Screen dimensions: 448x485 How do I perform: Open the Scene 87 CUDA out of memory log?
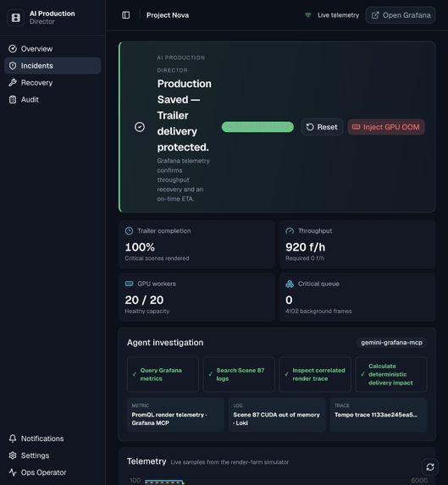click(x=277, y=415)
